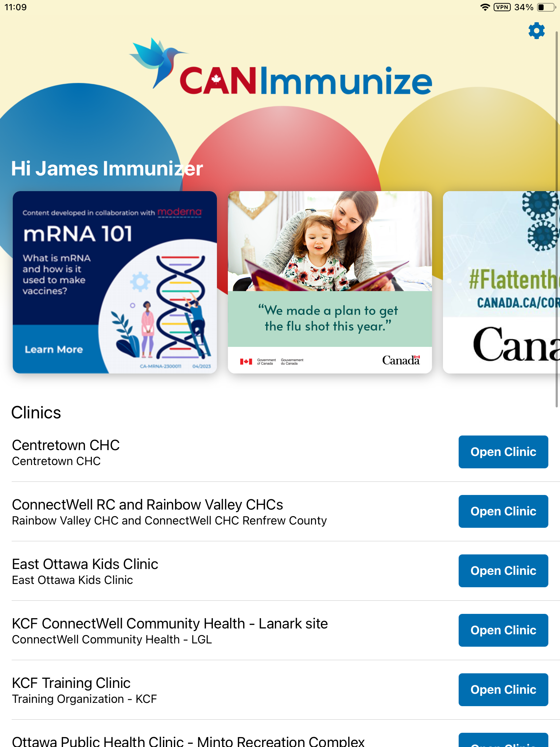This screenshot has width=560, height=747.
Task: Tap the VPN status indicator
Action: (x=502, y=7)
